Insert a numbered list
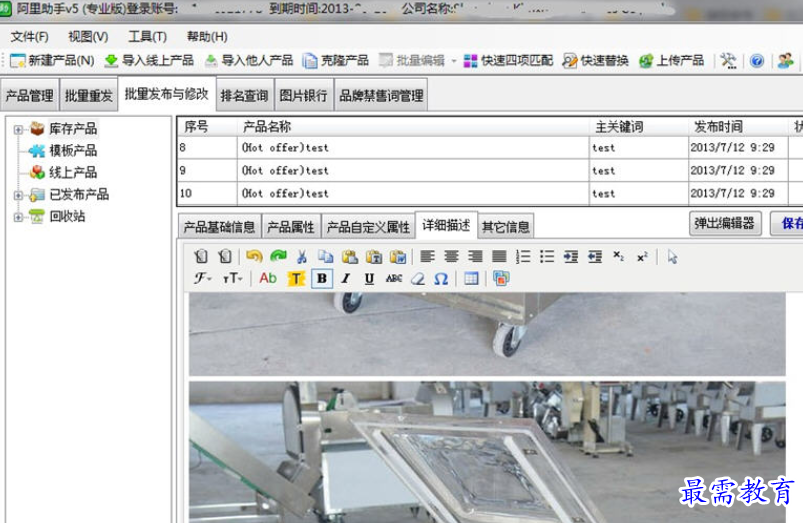The height and width of the screenshot is (523, 803). point(523,256)
